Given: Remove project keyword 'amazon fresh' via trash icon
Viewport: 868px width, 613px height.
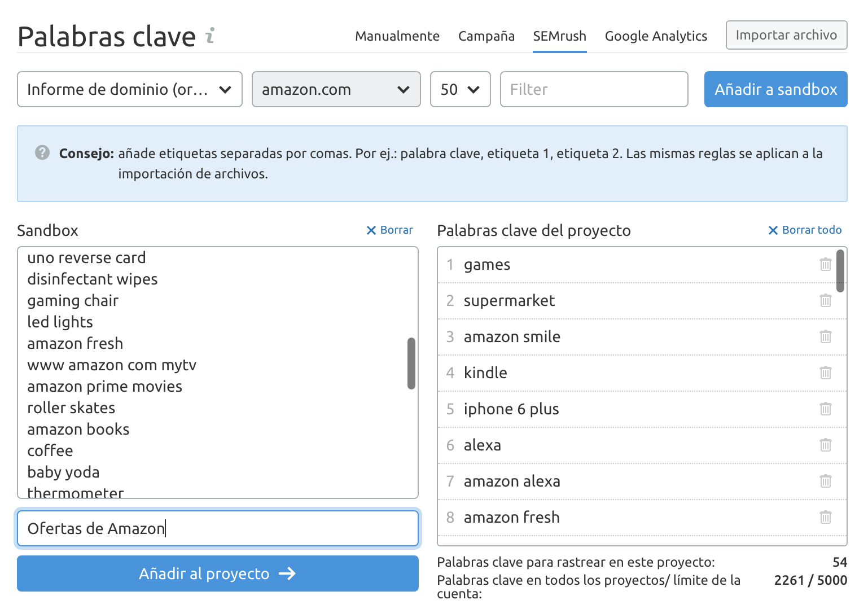Looking at the screenshot, I should point(825,517).
